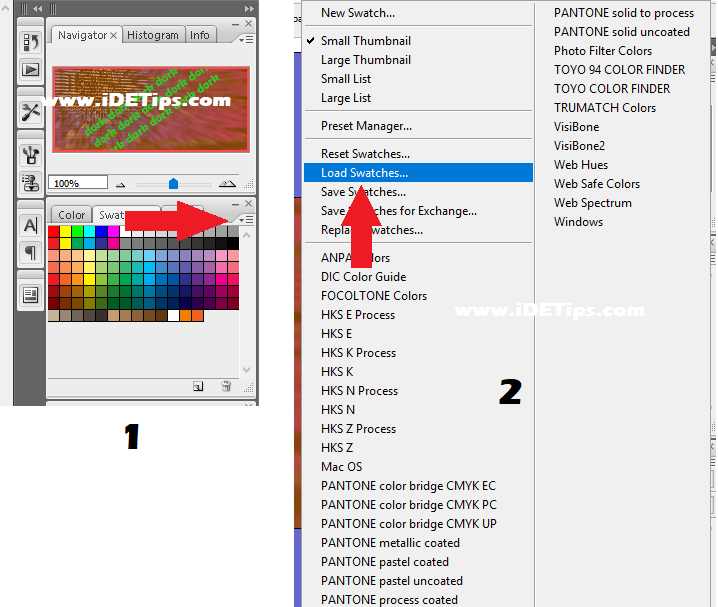The image size is (718, 607).
Task: Open the Layer Comps panel icon
Action: tap(31, 295)
